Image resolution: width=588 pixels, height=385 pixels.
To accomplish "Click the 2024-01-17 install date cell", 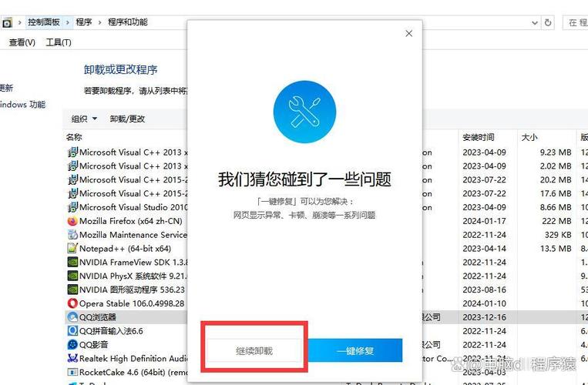I will click(x=484, y=221).
